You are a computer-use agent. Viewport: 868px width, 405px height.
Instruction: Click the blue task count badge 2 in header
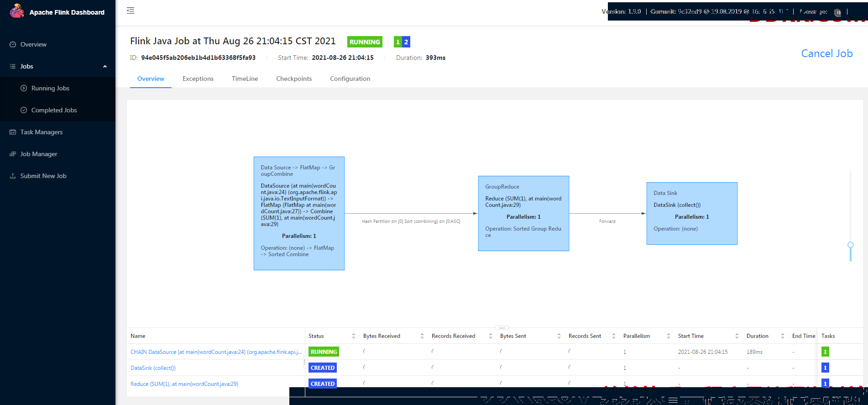pyautogui.click(x=406, y=42)
